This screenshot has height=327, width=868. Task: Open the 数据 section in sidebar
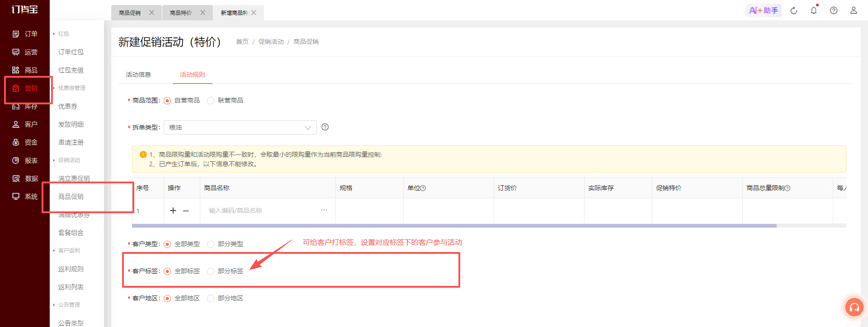25,178
